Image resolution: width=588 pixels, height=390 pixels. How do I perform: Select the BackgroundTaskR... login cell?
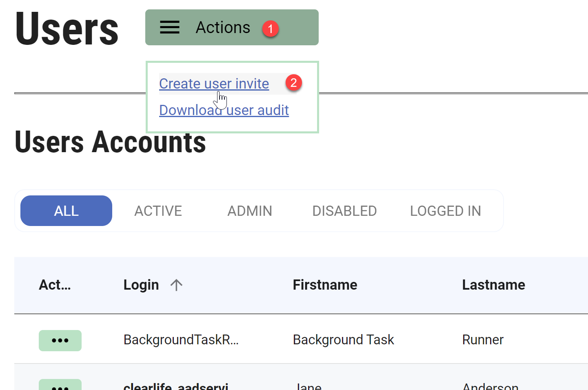coord(181,340)
